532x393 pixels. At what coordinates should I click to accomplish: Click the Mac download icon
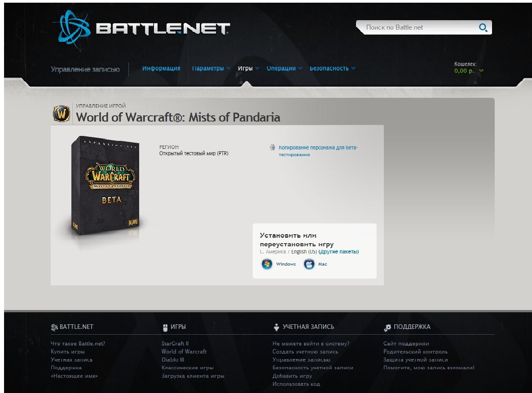click(x=309, y=264)
